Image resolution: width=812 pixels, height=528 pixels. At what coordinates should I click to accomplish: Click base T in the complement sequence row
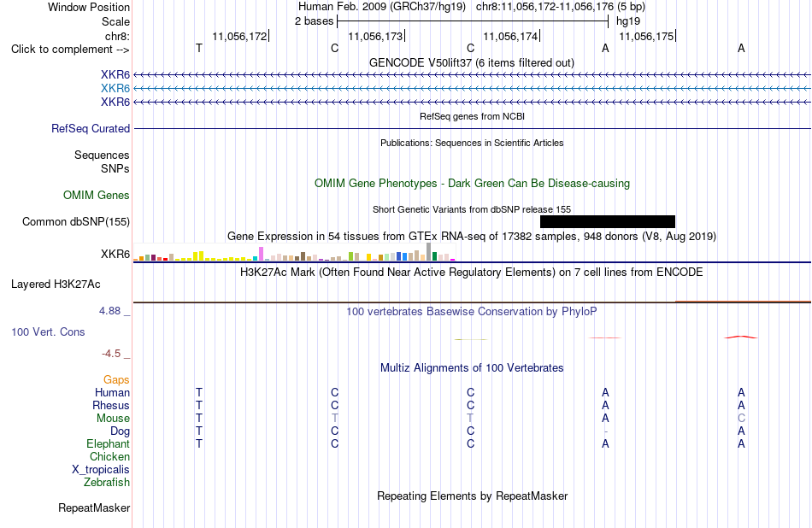pyautogui.click(x=199, y=48)
